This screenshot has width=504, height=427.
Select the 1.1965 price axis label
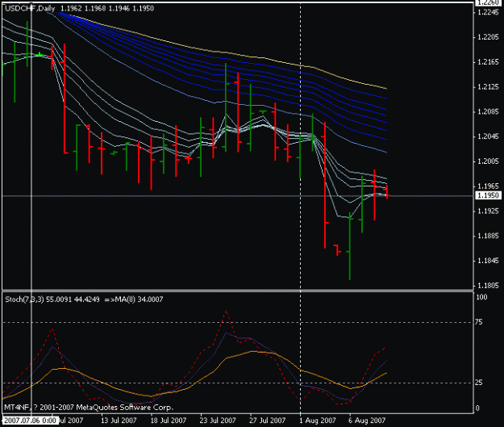488,186
